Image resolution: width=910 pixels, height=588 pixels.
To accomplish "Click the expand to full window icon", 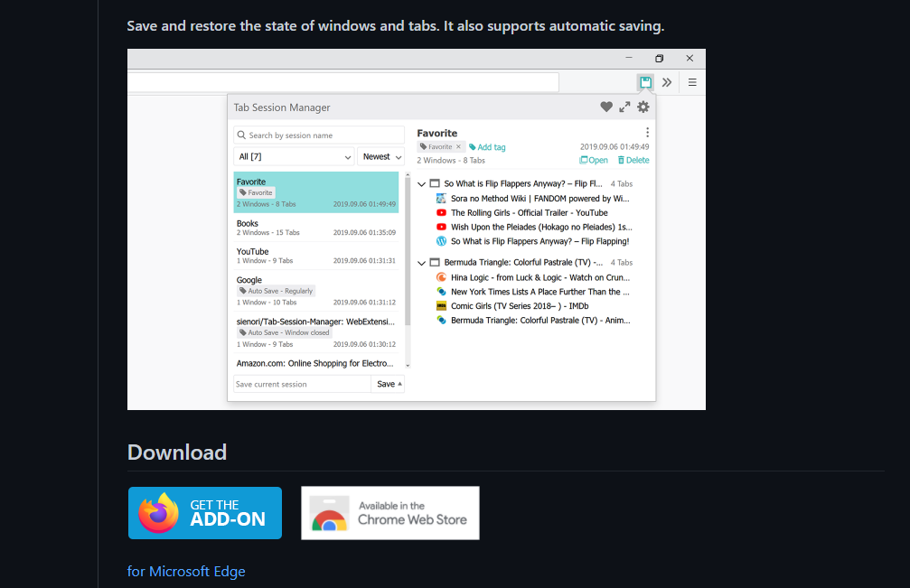I will coord(624,107).
